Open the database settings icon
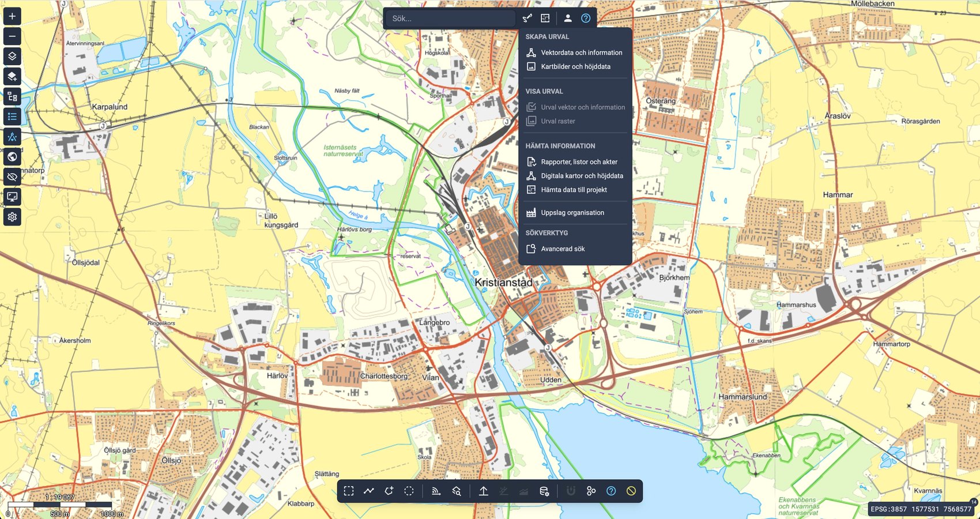Image resolution: width=980 pixels, height=519 pixels. click(544, 491)
